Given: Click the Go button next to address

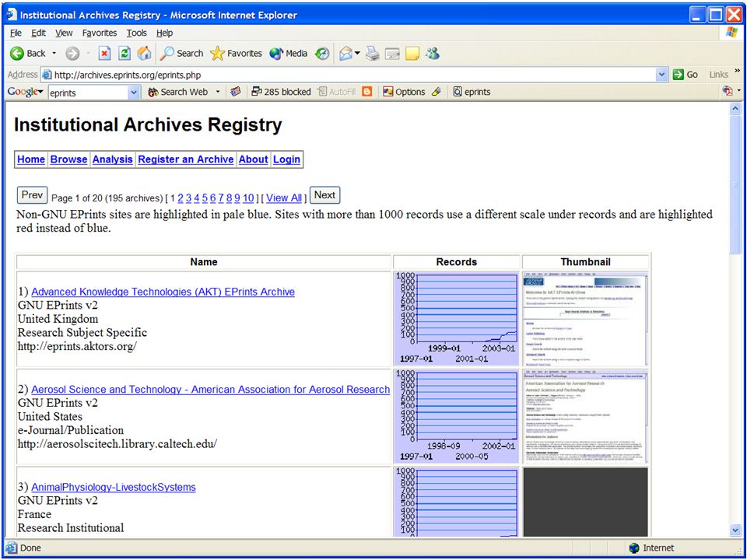Looking at the screenshot, I should (685, 75).
